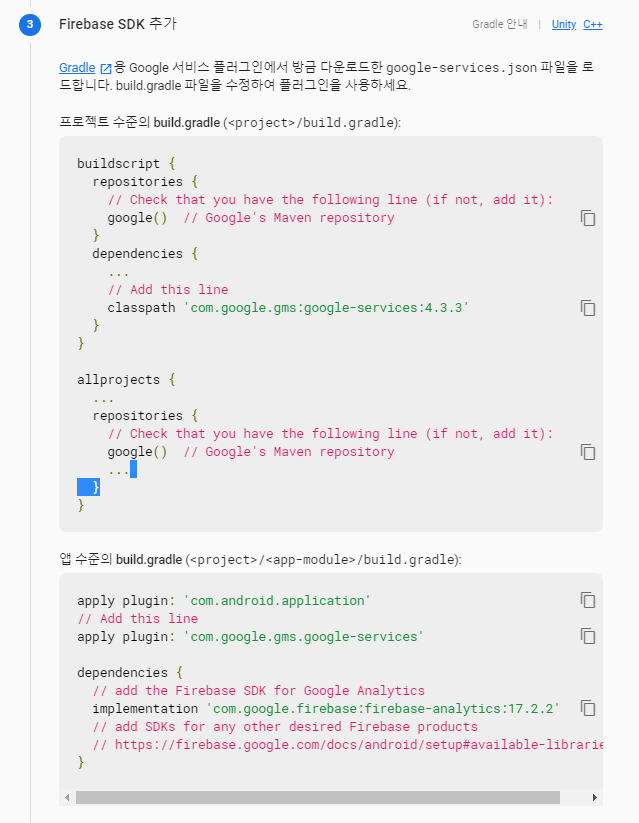
Task: Open the external link icon beside Gradle
Action: coord(106,68)
